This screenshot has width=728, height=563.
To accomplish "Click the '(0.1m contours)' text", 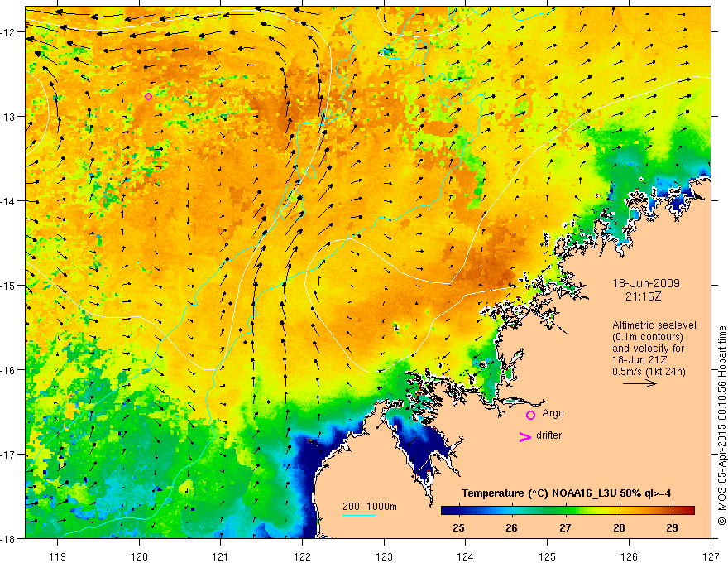I will point(648,337).
